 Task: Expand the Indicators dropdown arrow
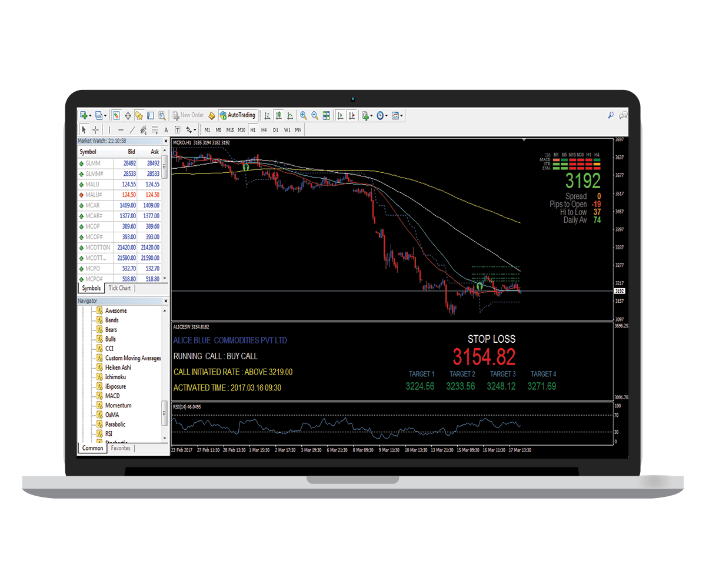click(x=372, y=116)
